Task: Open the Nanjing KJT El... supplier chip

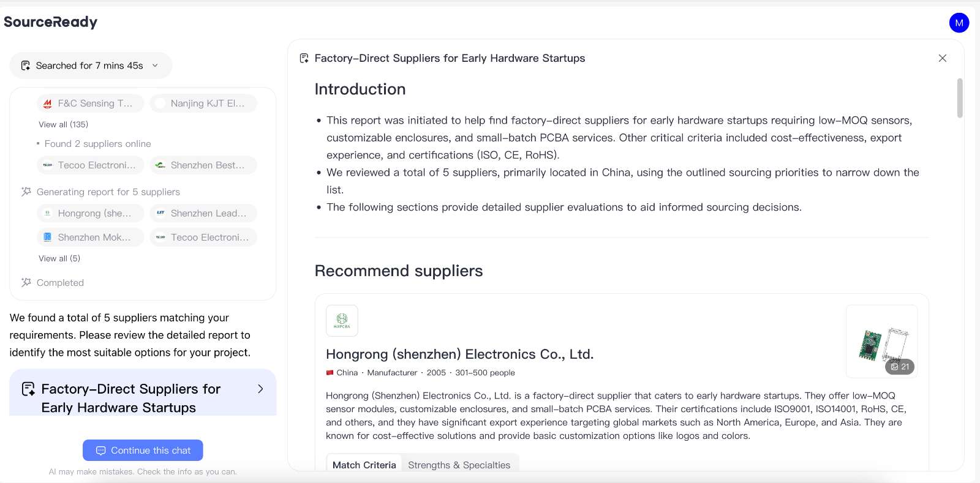Action: 203,103
